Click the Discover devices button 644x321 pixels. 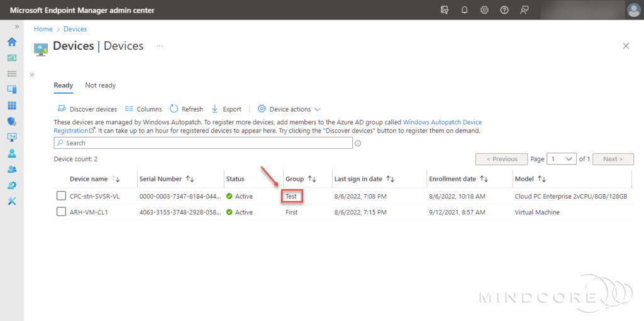pos(87,109)
